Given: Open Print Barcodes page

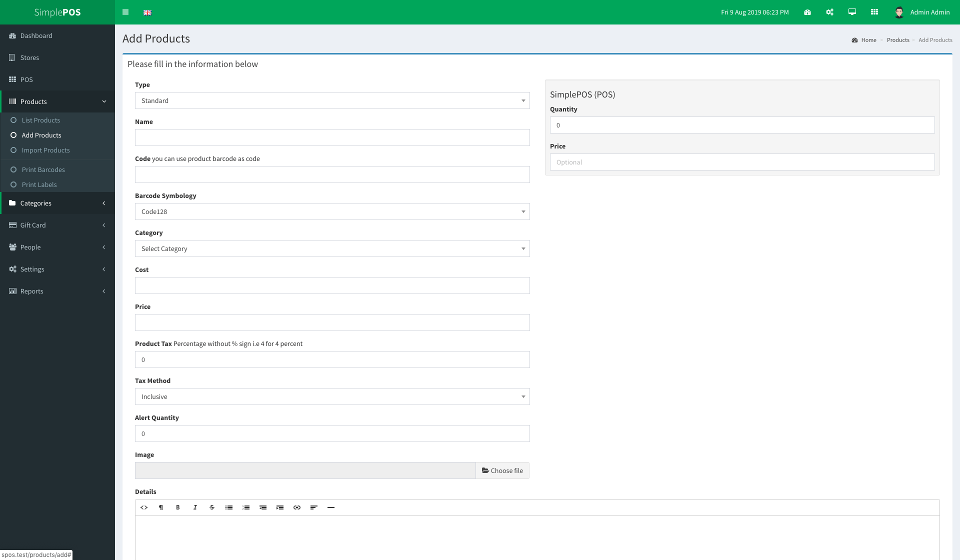Looking at the screenshot, I should coord(57,170).
